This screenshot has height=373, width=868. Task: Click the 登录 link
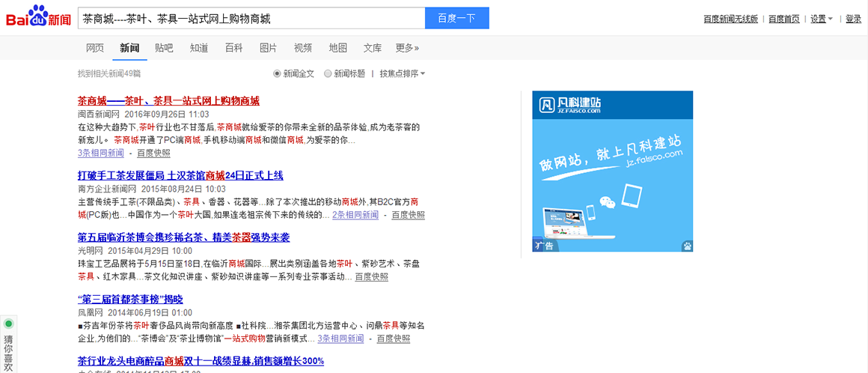point(853,19)
